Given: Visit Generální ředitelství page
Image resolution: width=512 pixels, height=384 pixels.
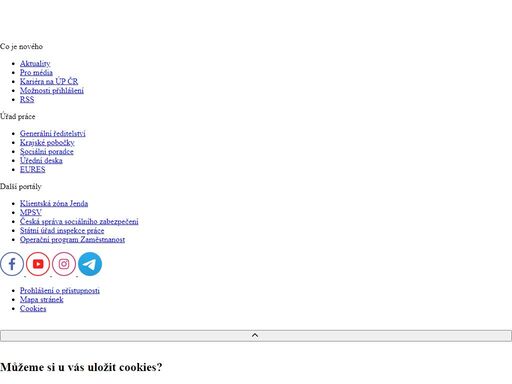Looking at the screenshot, I should click(53, 133).
